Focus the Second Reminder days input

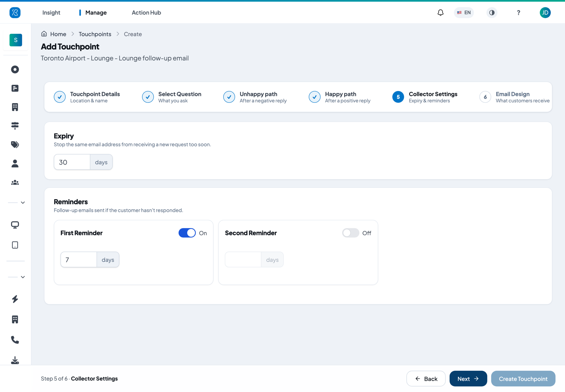[243, 260]
